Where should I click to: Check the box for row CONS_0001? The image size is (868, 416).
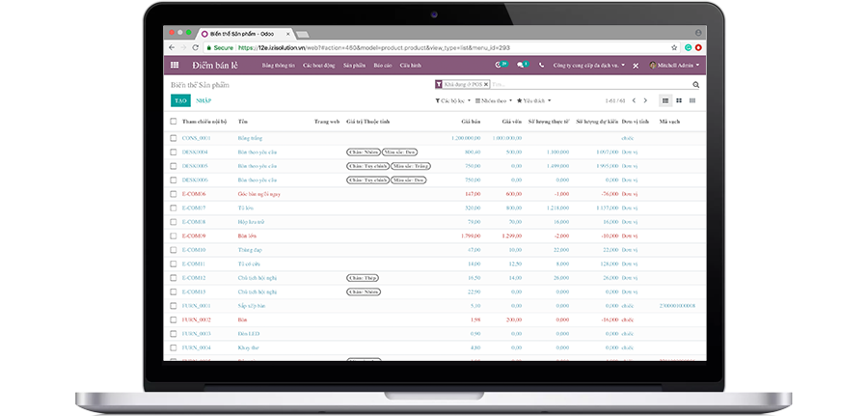[x=174, y=138]
